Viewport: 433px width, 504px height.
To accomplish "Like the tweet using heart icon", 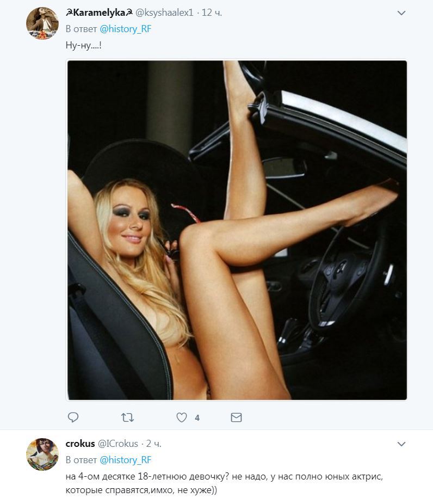I will pos(182,417).
